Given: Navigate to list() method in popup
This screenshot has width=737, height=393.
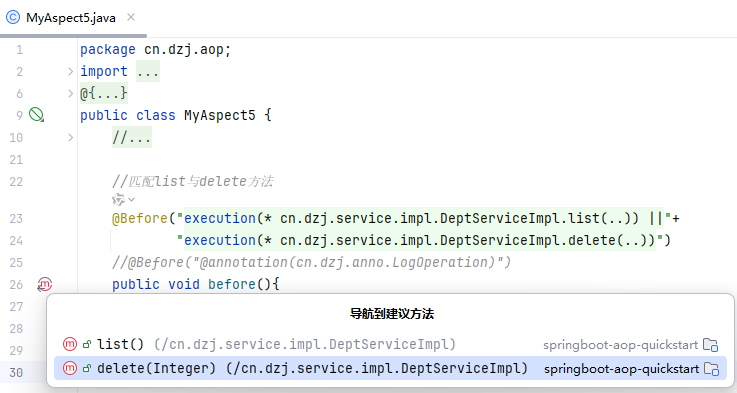Looking at the screenshot, I should [390, 345].
